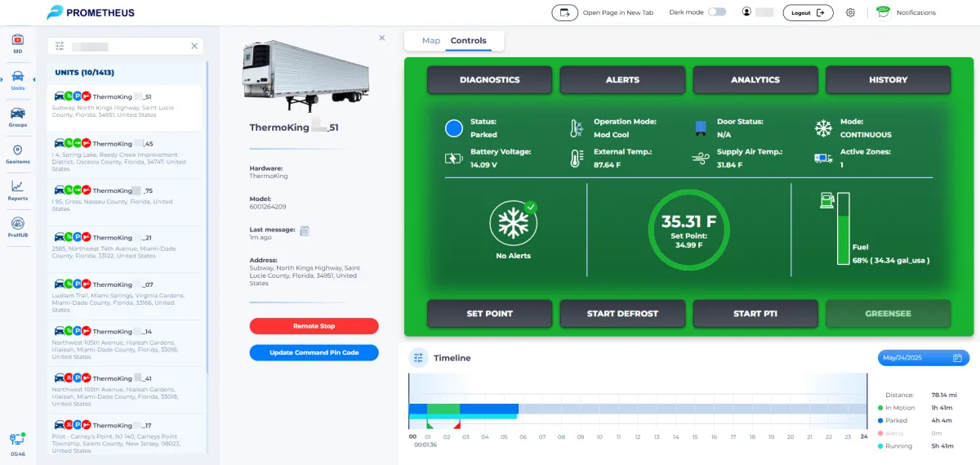The height and width of the screenshot is (465, 980).
Task: Click the SET POINT button
Action: point(490,314)
